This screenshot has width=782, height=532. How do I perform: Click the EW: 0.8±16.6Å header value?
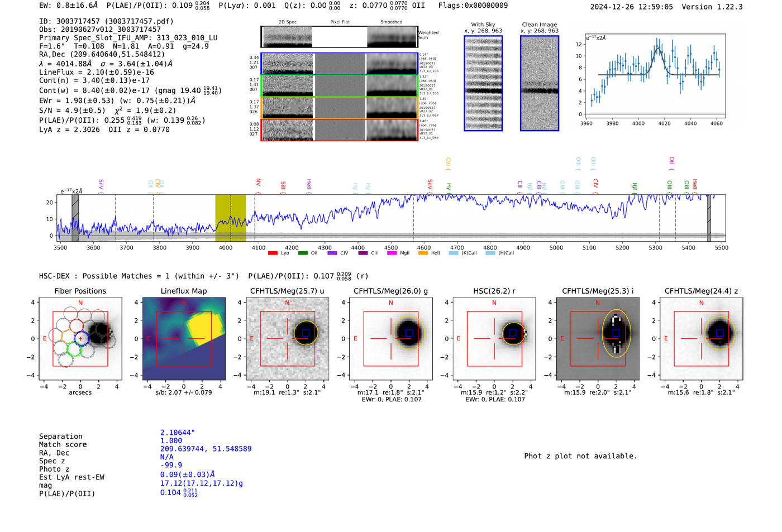tap(68, 5)
